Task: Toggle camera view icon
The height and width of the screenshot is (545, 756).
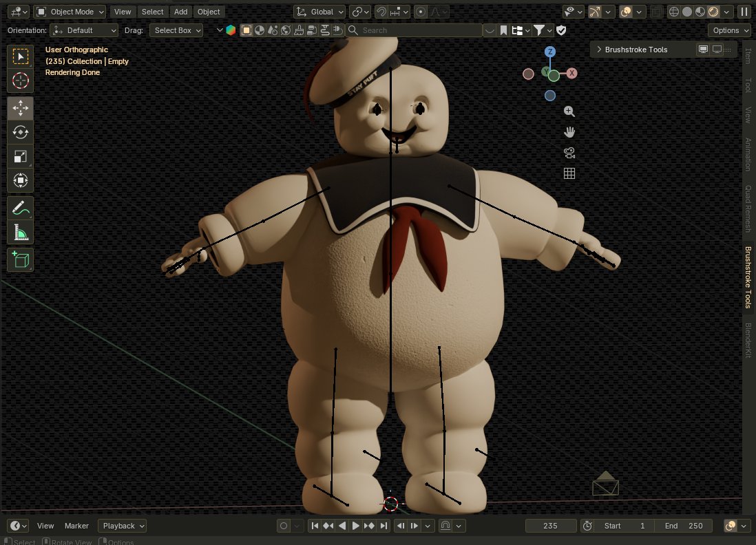Action: point(569,153)
